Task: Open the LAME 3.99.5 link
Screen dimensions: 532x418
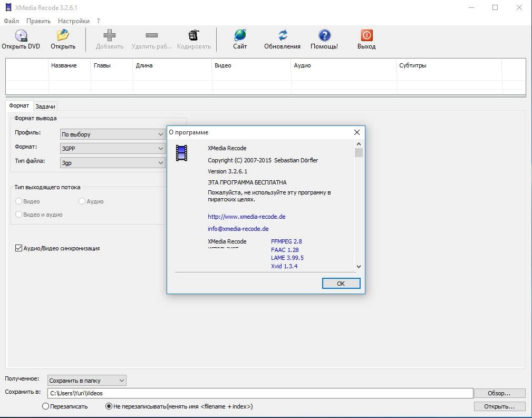Action: click(287, 258)
